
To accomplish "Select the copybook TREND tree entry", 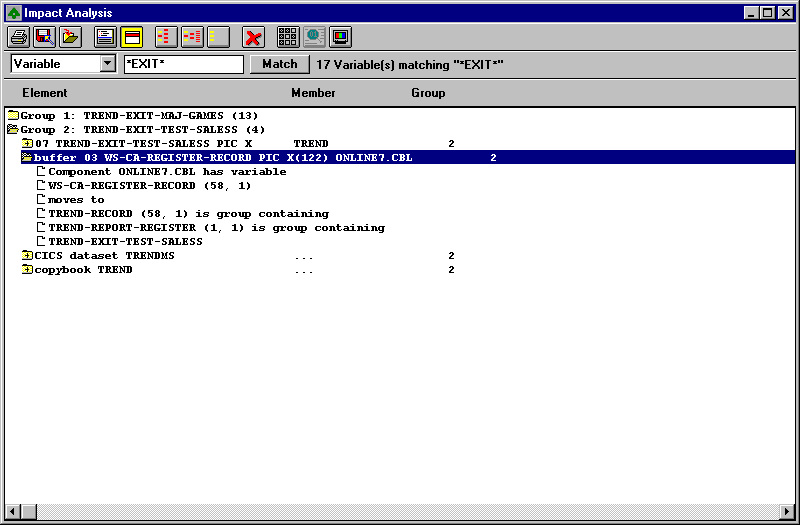I will pyautogui.click(x=83, y=270).
